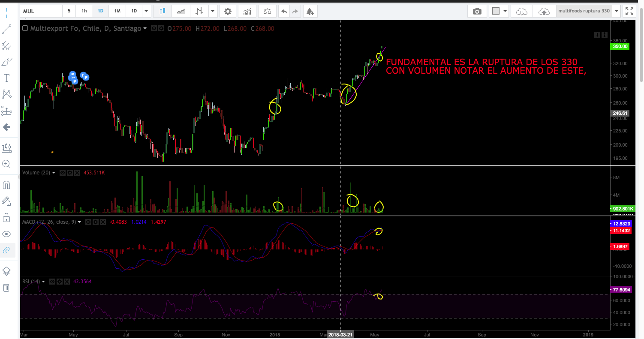The image size is (644, 339).
Task: Open the chart patterns tool
Action: click(x=6, y=94)
